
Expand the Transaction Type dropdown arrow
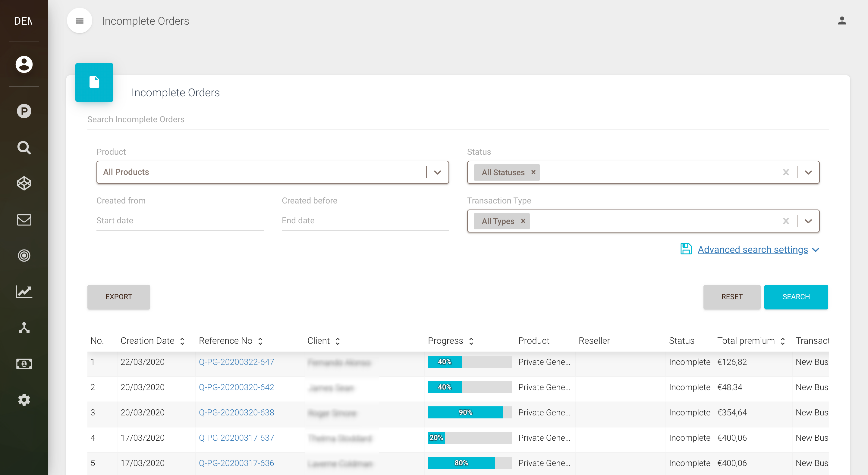[x=808, y=221]
